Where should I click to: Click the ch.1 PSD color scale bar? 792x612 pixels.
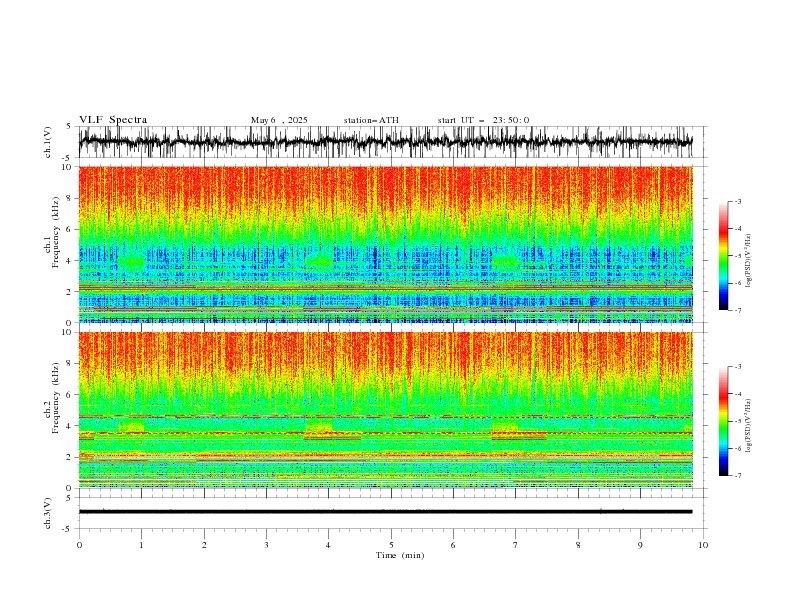coord(724,256)
